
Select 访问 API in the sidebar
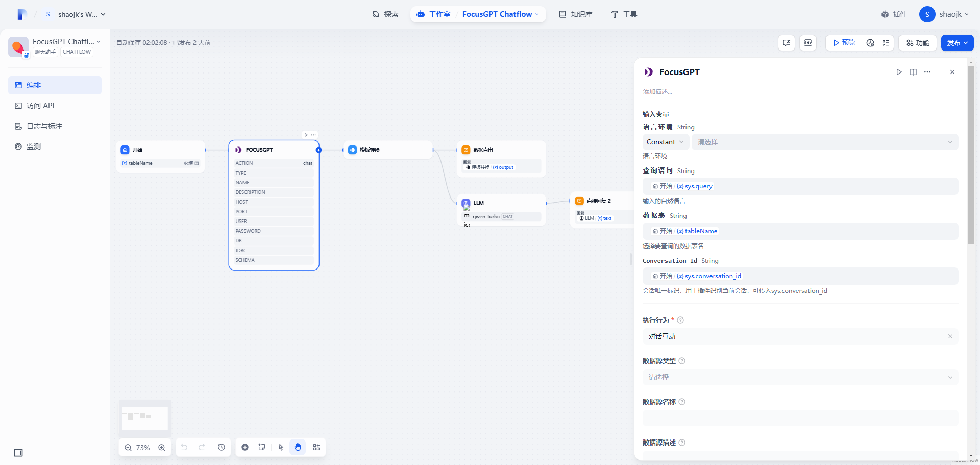pos(55,106)
